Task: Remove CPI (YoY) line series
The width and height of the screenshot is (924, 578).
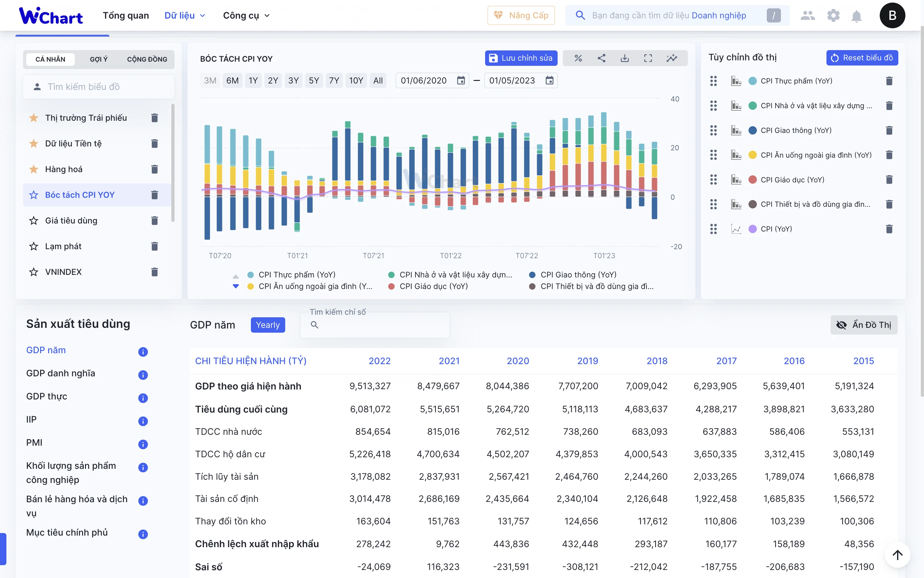Action: pos(889,229)
